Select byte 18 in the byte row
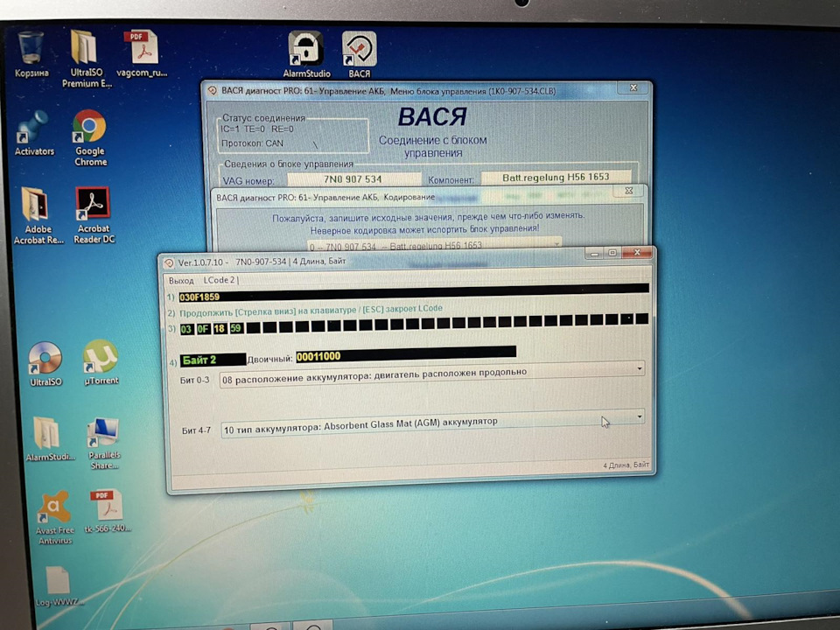The image size is (840, 630). (x=219, y=328)
